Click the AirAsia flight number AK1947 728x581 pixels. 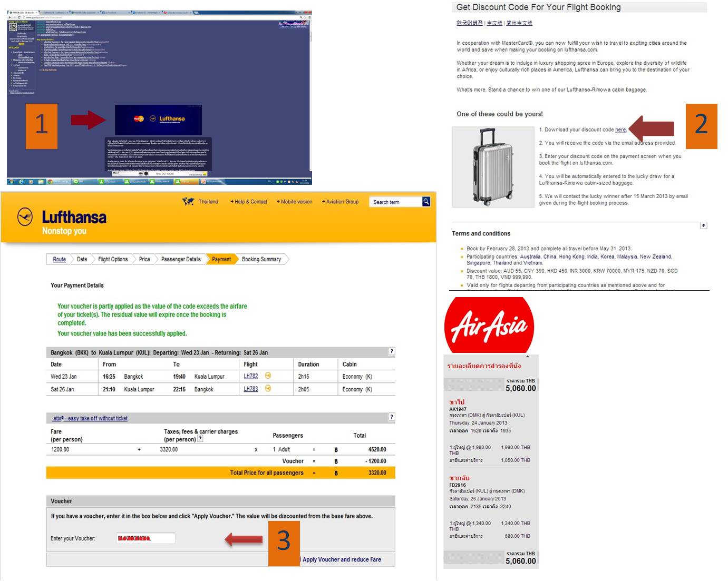pyautogui.click(x=458, y=409)
